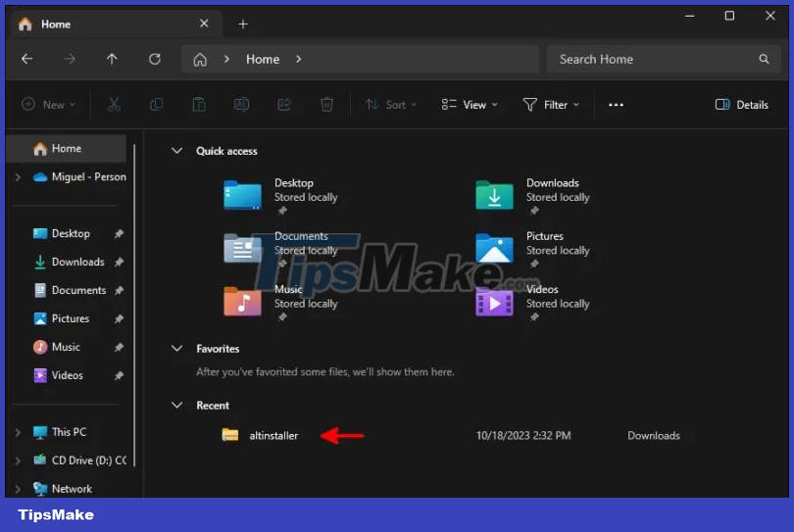Click the Paste clipboard icon
The width and height of the screenshot is (794, 532).
[x=199, y=105]
